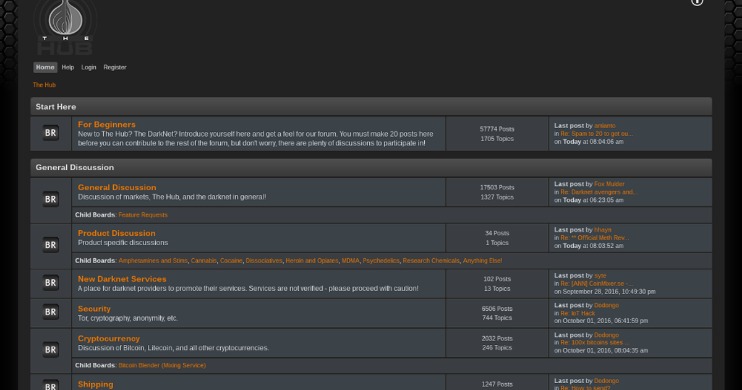Click The Hub breadcrumb link
Image resolution: width=742 pixels, height=390 pixels.
point(44,85)
